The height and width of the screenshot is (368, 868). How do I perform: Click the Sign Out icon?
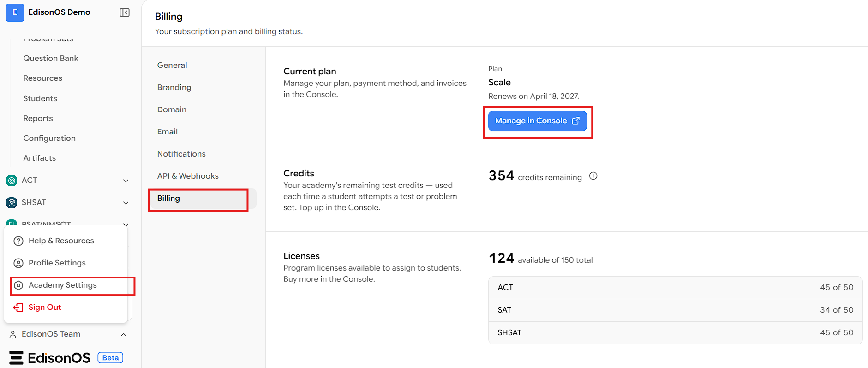point(18,308)
